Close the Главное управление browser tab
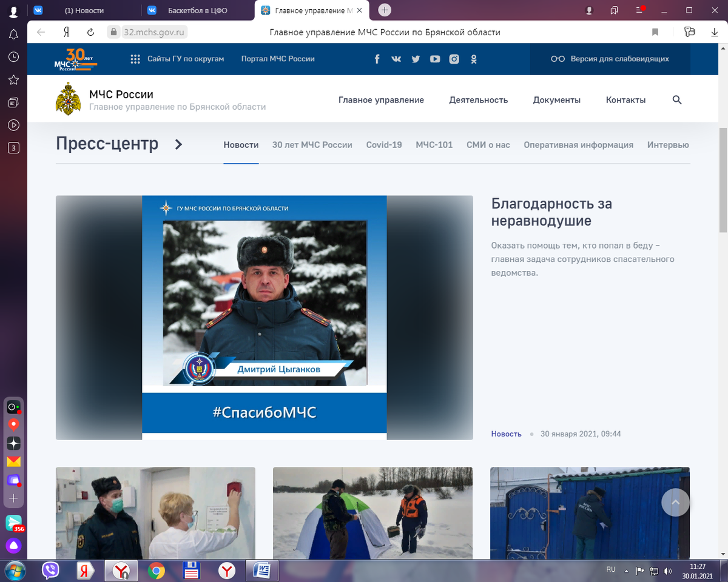This screenshot has height=582, width=728. (360, 10)
